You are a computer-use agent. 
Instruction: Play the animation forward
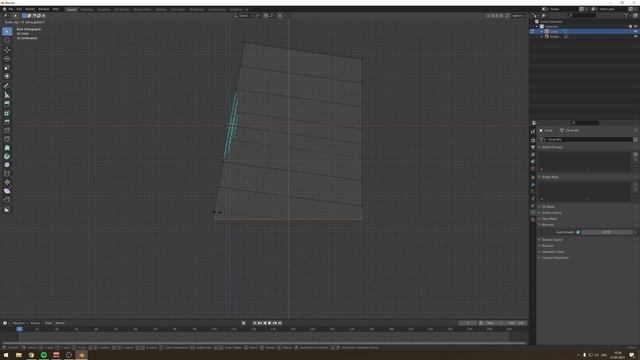coord(269,323)
